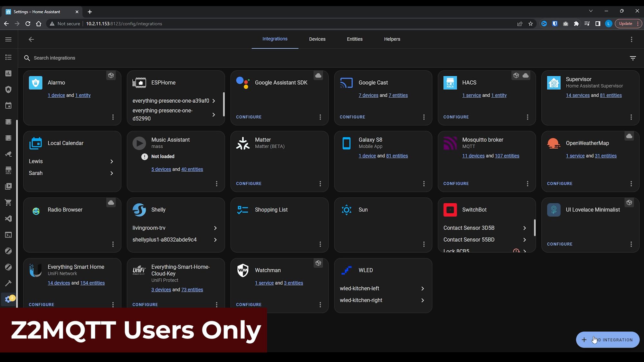The height and width of the screenshot is (362, 644).
Task: Toggle cloud sync icon on Radio Browser
Action: [x=110, y=203]
